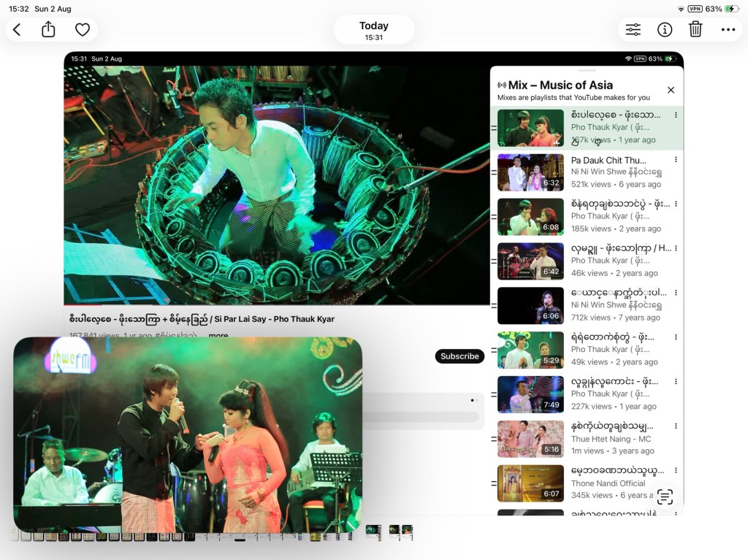This screenshot has width=748, height=560.
Task: Open options for the 49k views video
Action: coord(676,337)
